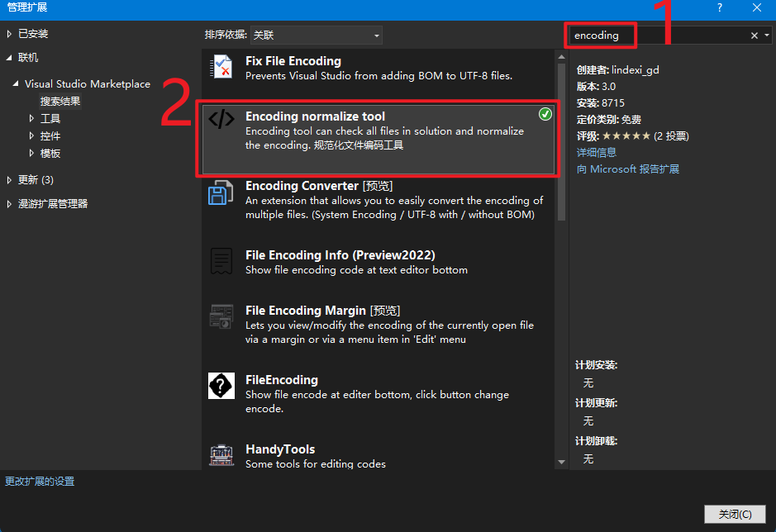Click the Fix File Encoding extension icon
Viewport: 776px width, 532px height.
tap(221, 67)
